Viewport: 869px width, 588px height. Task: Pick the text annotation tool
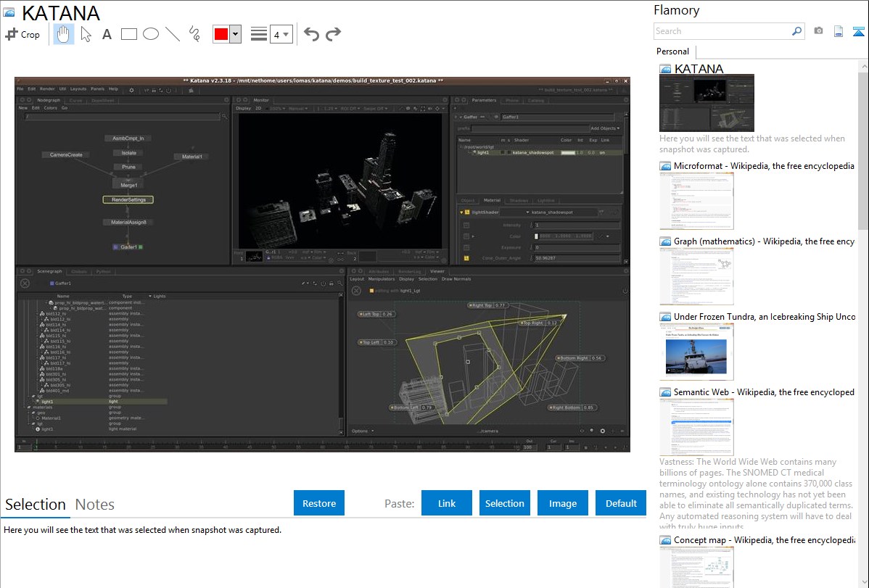[107, 34]
